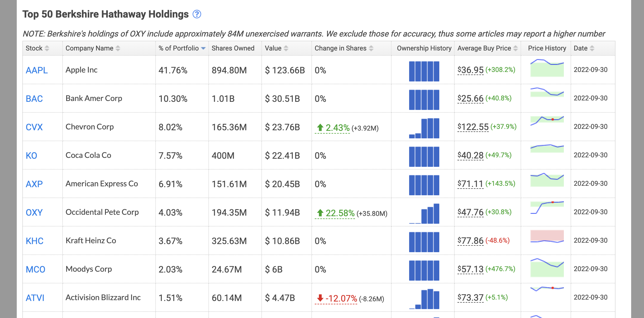Click American Express price history sparkline

point(547,180)
